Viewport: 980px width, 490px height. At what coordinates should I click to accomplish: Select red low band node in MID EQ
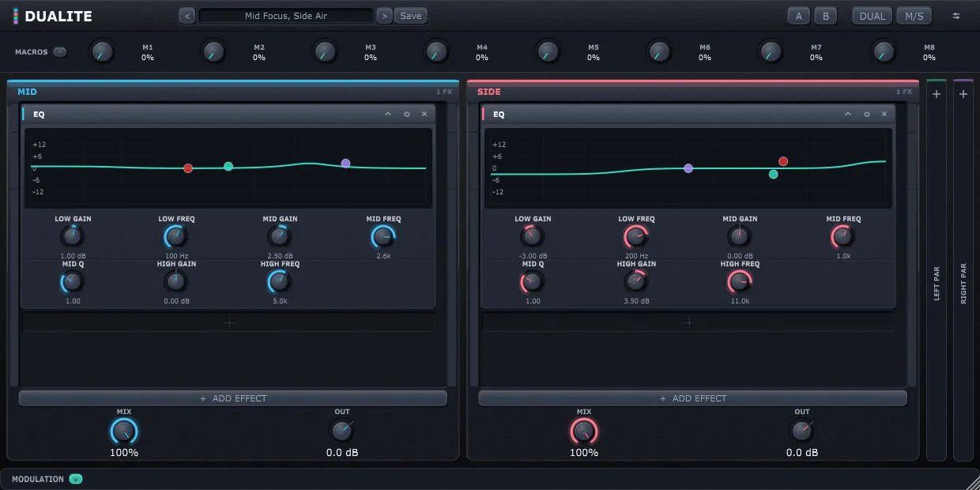188,168
